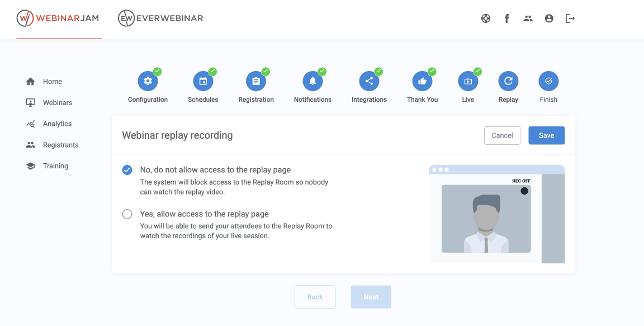Image resolution: width=644 pixels, height=326 pixels.
Task: Open the Facebook icon in header
Action: (x=507, y=18)
